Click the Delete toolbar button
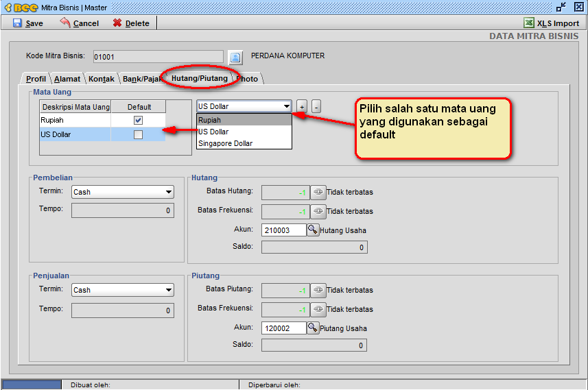The width and height of the screenshot is (588, 390). tap(131, 23)
